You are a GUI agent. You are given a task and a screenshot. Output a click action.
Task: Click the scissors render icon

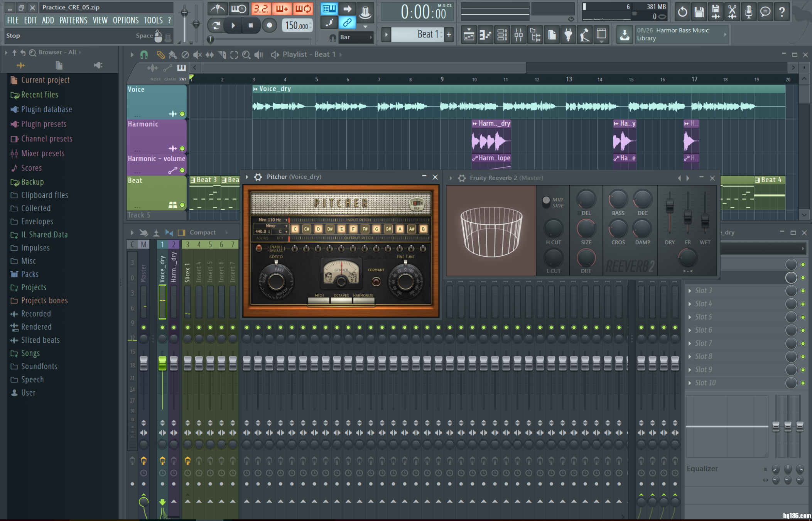point(732,12)
